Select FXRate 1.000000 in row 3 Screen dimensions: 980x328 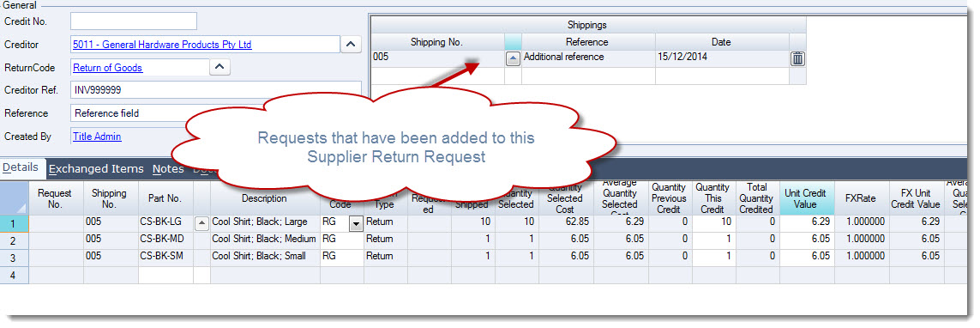click(862, 258)
